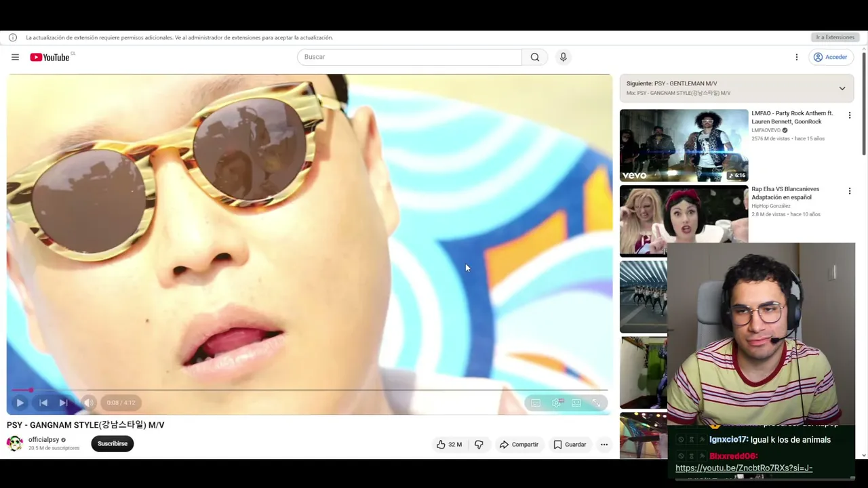Click the '0:08 / 4:12' time display
Screen dimensions: 868x488
tap(121, 403)
